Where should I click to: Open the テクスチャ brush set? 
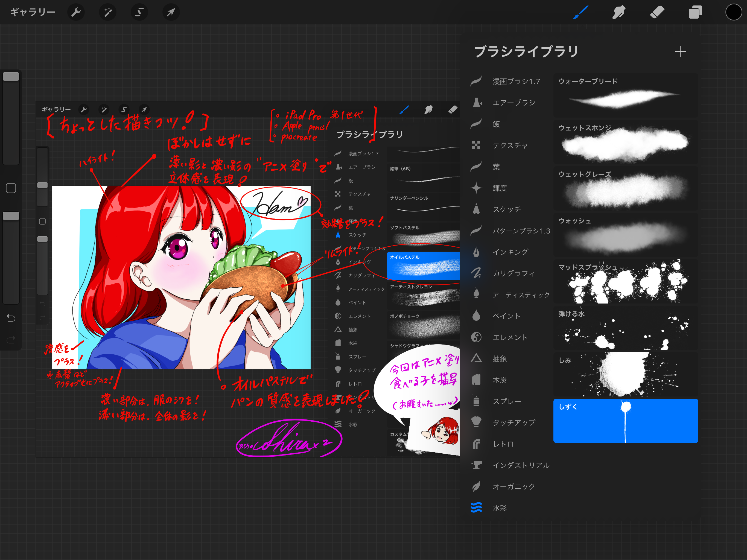coord(510,145)
